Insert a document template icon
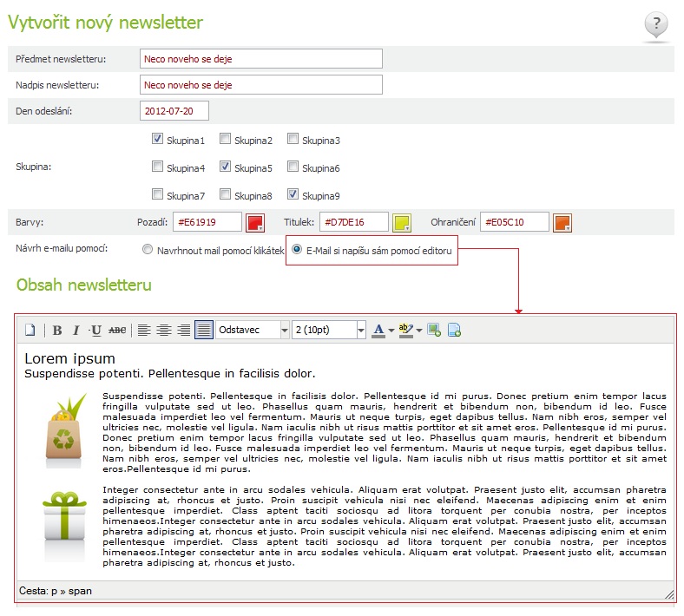Image resolution: width=684 pixels, height=616 pixels. point(454,330)
